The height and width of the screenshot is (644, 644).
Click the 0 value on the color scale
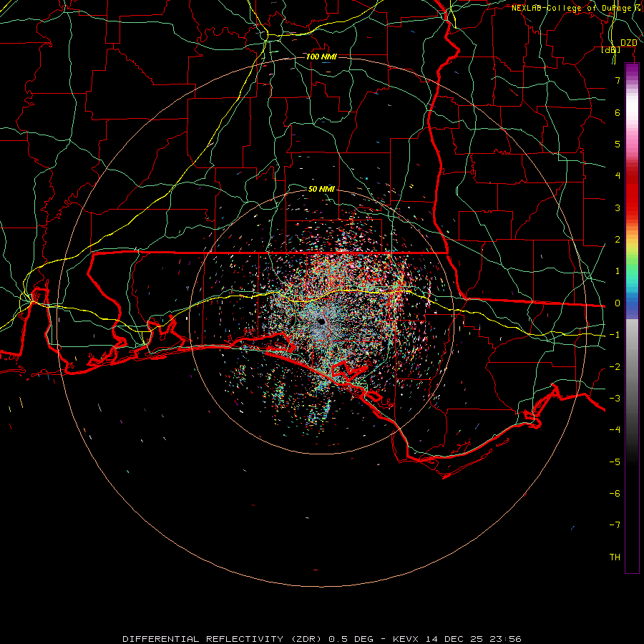click(x=618, y=303)
